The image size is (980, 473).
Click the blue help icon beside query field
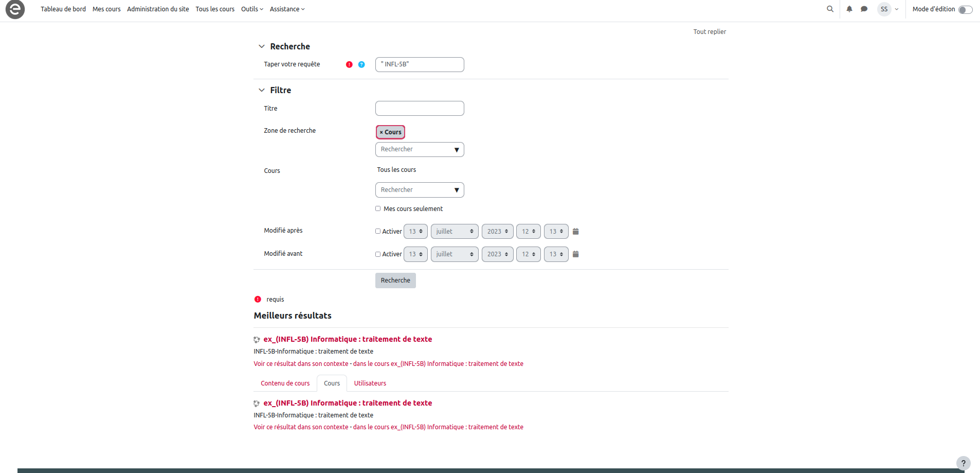click(x=361, y=64)
